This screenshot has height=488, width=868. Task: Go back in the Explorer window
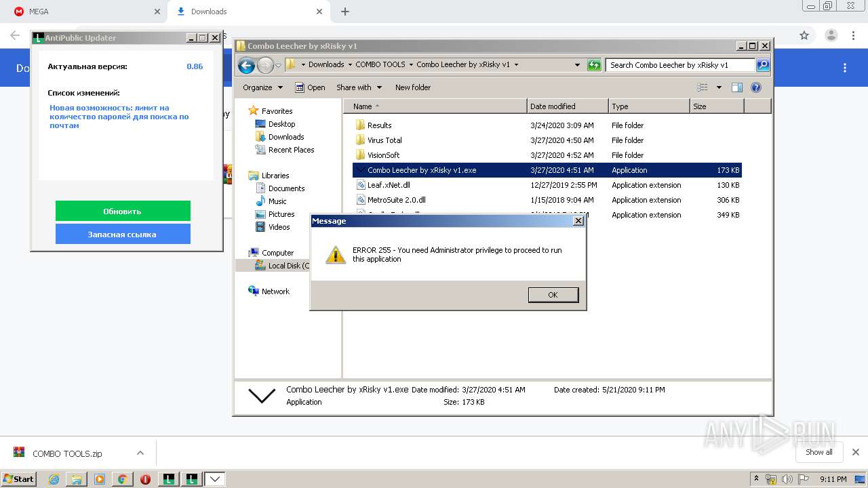[x=247, y=65]
